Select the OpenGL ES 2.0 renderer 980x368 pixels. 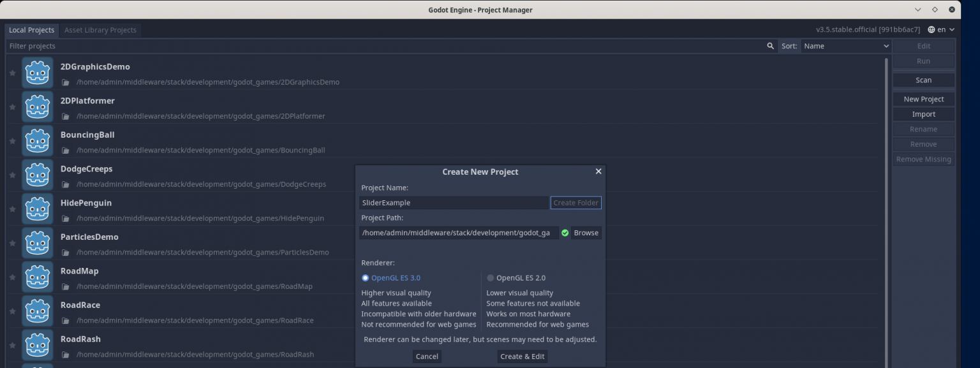click(x=491, y=277)
